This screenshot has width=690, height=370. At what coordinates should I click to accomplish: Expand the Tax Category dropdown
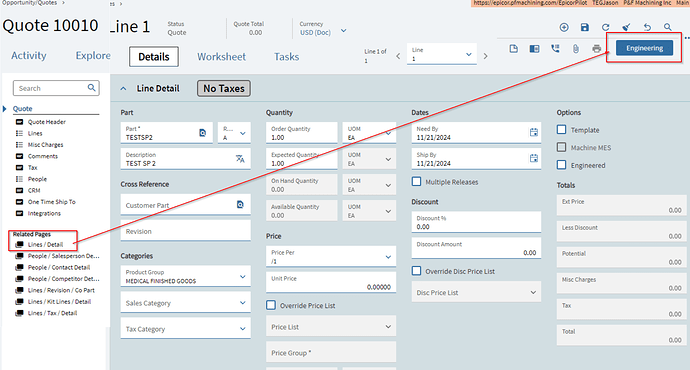242,329
